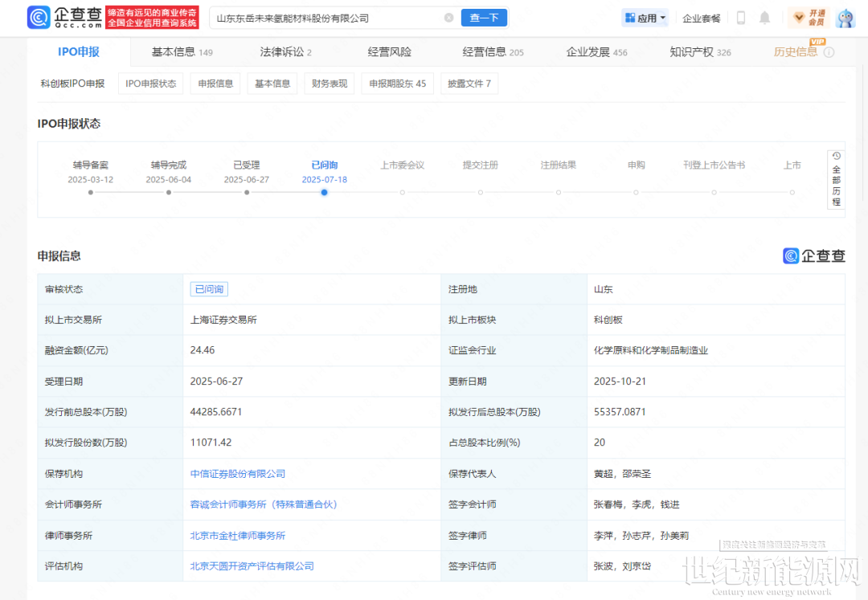Open the mobile app phone icon
Image resolution: width=868 pixels, height=600 pixels.
click(741, 18)
